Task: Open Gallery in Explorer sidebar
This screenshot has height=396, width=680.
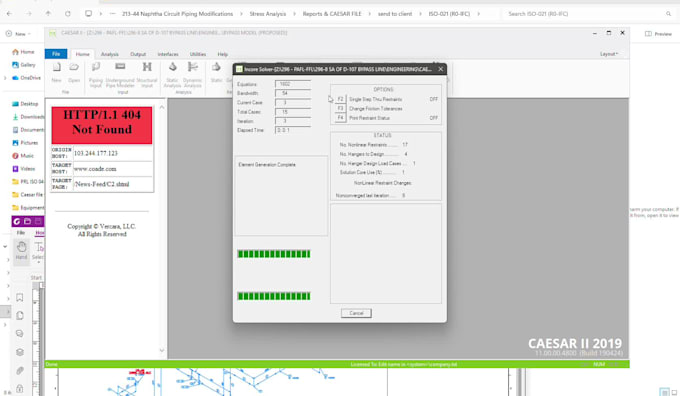Action: (23, 65)
